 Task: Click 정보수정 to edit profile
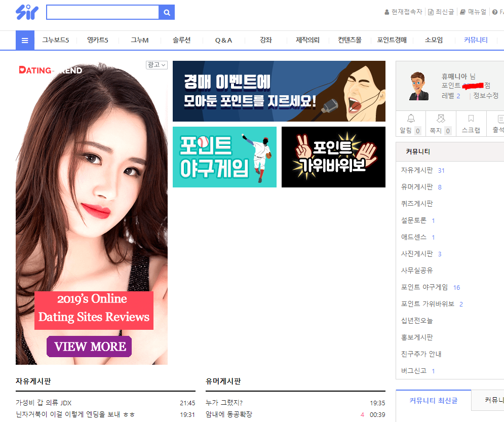pyautogui.click(x=485, y=96)
